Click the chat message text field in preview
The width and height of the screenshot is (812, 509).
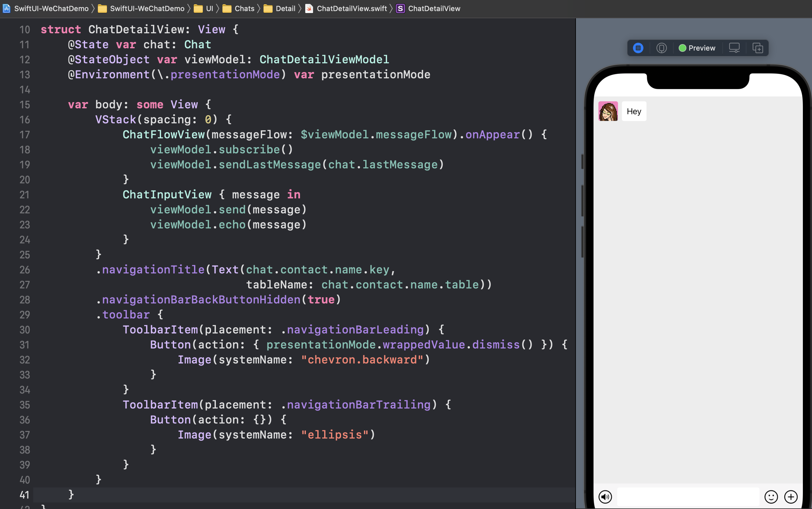(x=688, y=497)
